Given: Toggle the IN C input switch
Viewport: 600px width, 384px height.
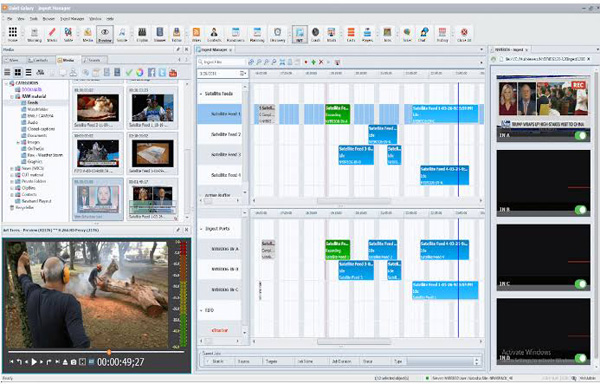Looking at the screenshot, I should 580,284.
